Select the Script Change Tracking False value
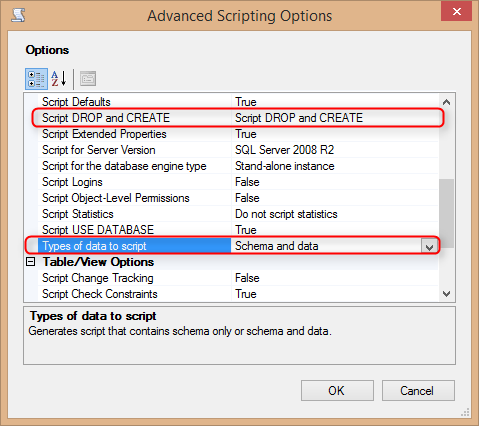 coord(247,278)
